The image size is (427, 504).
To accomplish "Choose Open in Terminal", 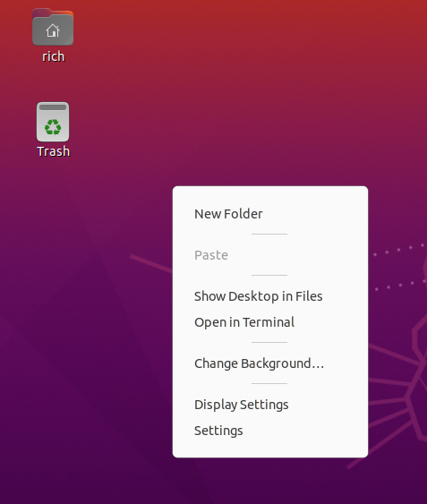I will pos(270,322).
